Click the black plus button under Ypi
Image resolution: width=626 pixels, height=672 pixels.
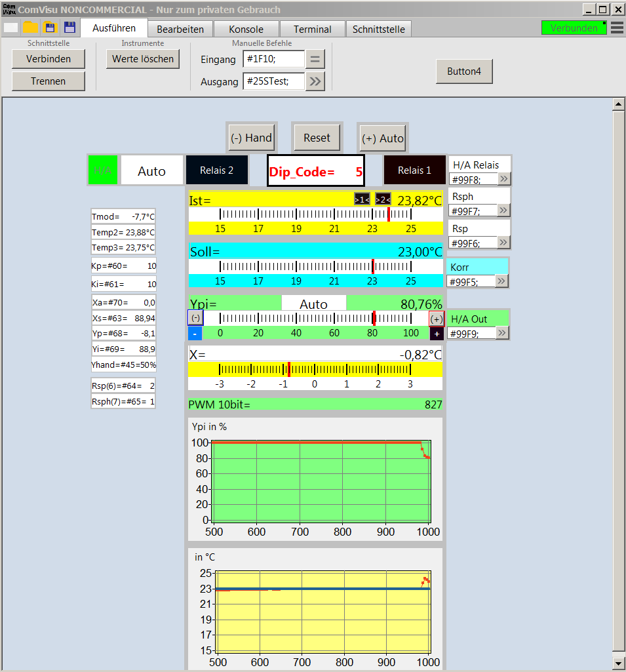(437, 334)
